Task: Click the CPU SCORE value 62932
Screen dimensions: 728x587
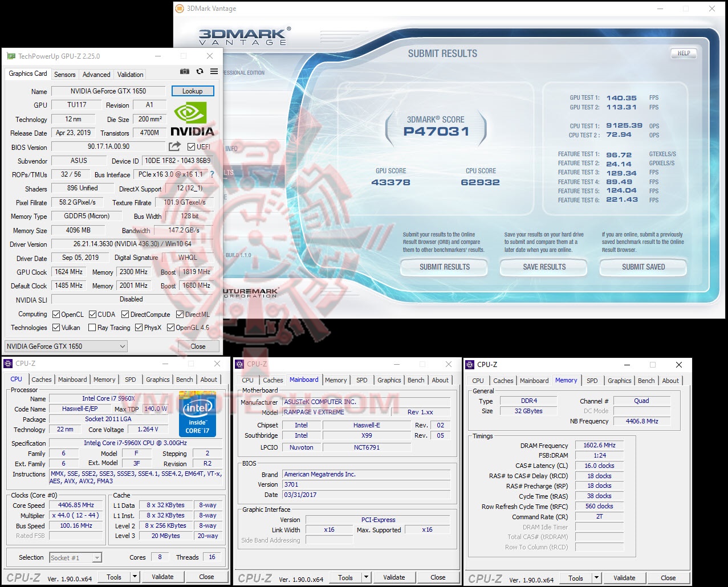Action: coord(480,182)
